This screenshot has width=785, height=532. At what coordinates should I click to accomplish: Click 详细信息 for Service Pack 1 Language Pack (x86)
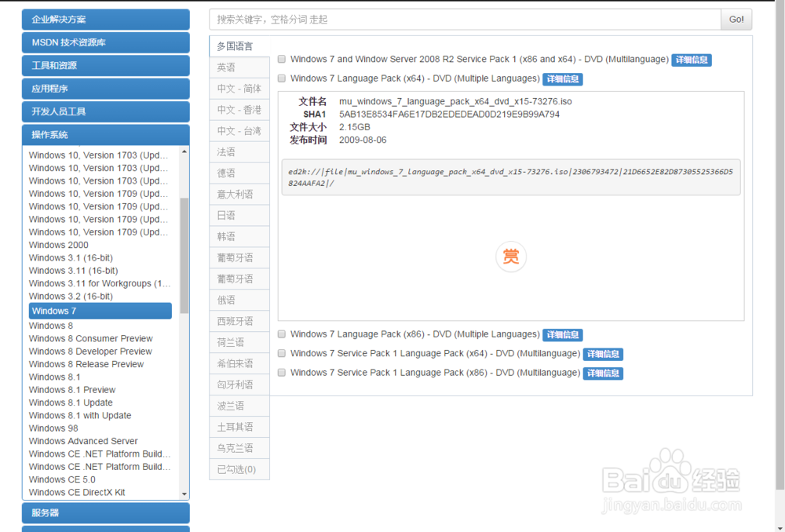tap(603, 373)
